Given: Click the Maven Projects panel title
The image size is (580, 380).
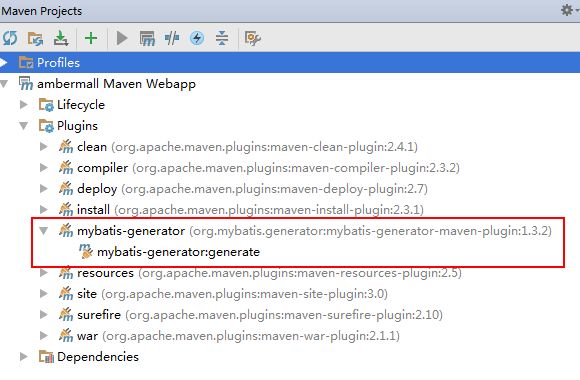Looking at the screenshot, I should (41, 11).
